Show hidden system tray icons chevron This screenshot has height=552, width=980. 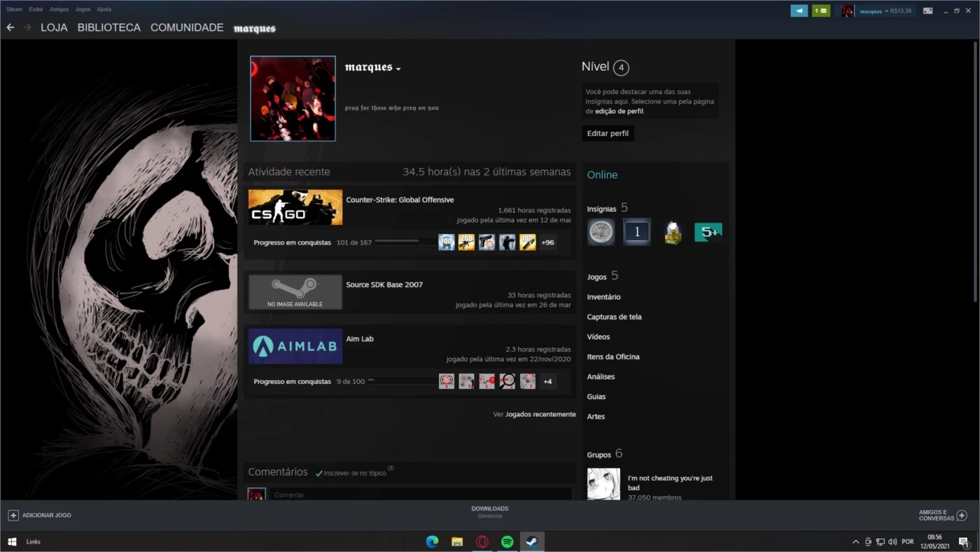pyautogui.click(x=855, y=541)
